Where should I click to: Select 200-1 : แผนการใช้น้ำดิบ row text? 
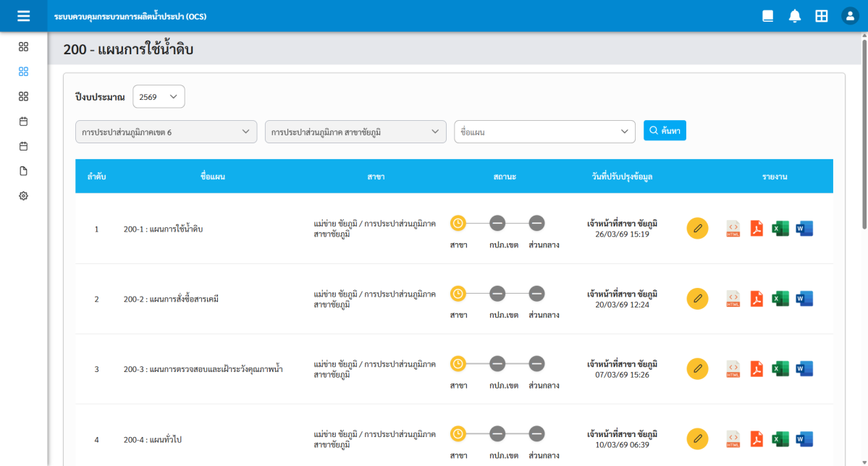click(x=164, y=229)
